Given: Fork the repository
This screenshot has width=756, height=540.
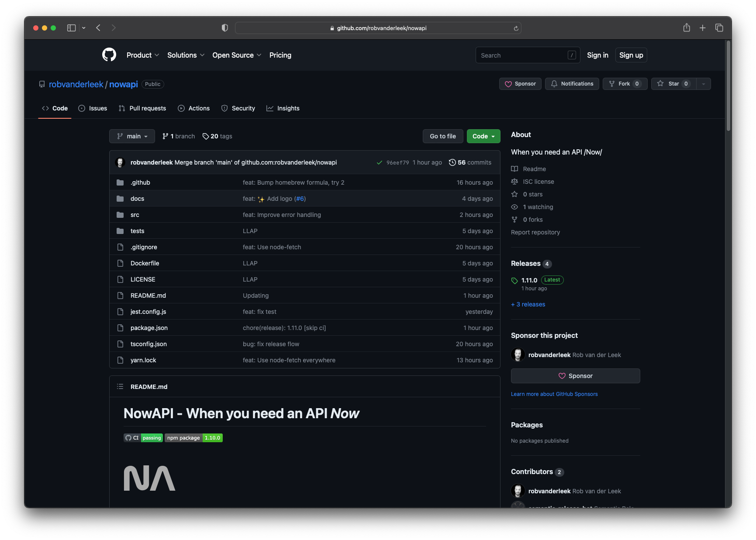Looking at the screenshot, I should [x=625, y=84].
